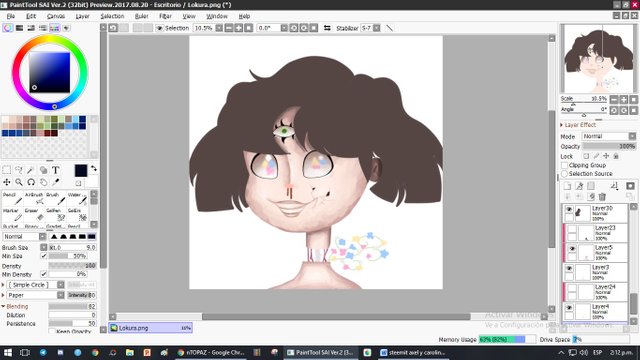Create a new layer
Screen dimensions: 640x360
567,186
